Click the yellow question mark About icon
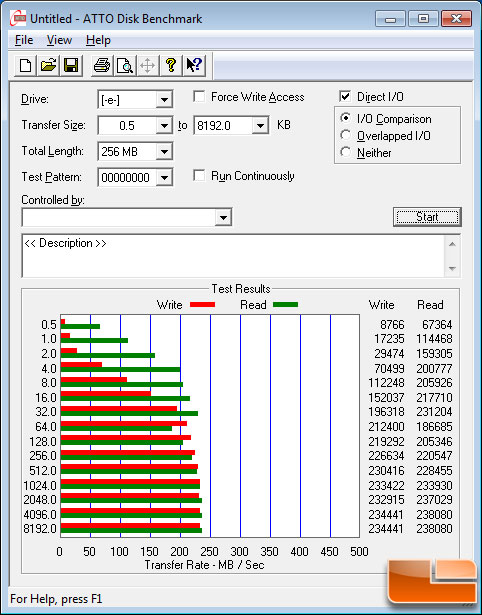The width and height of the screenshot is (482, 615). (x=171, y=65)
